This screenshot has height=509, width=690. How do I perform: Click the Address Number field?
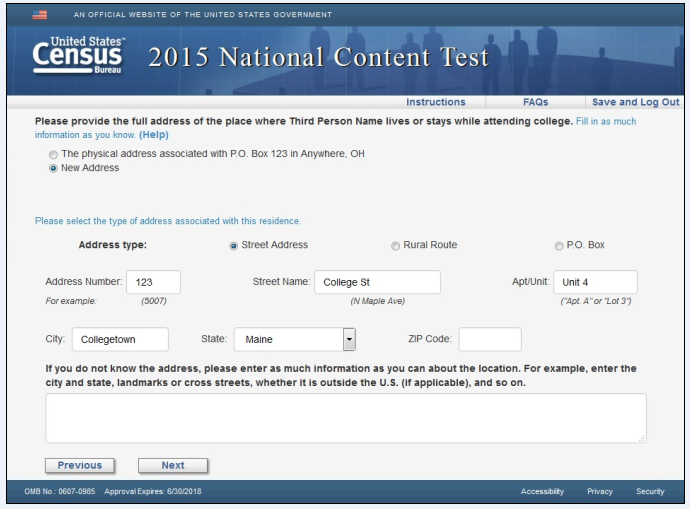[x=152, y=282]
